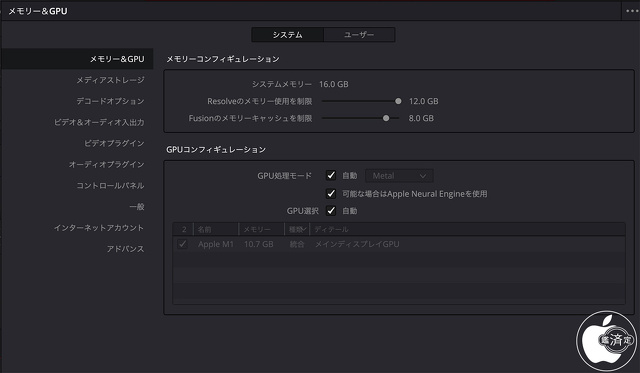Open インターネットアカウント settings
This screenshot has width=640, height=373.
click(99, 228)
